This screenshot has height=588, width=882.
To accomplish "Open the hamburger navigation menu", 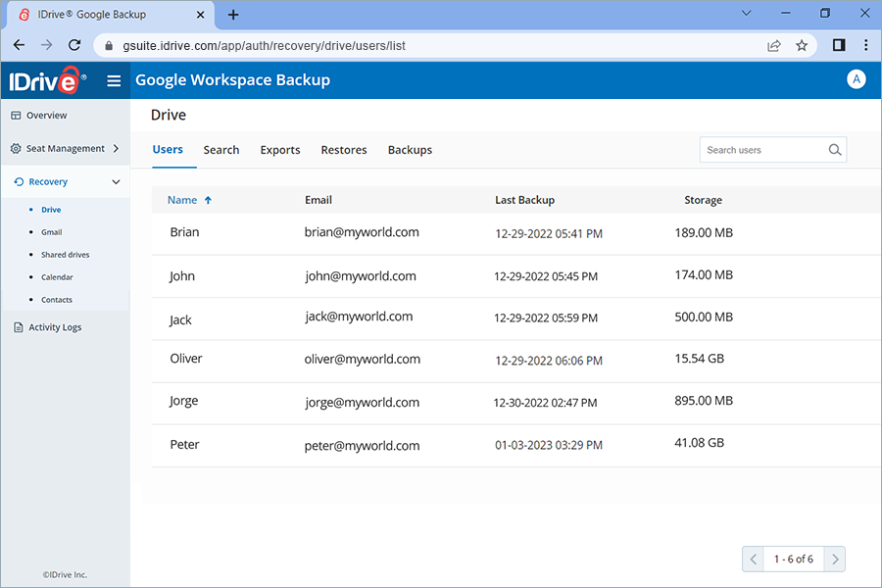I will [x=114, y=80].
